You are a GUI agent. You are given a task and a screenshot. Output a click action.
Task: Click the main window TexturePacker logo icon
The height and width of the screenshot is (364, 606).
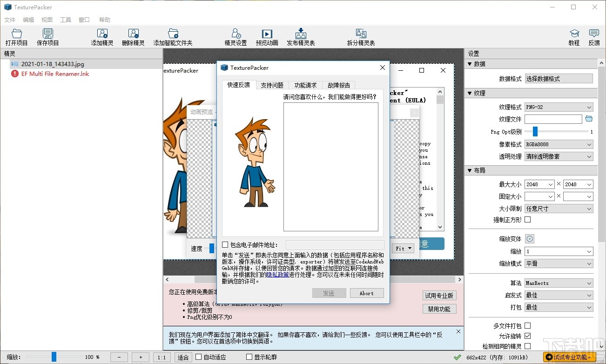(x=7, y=7)
